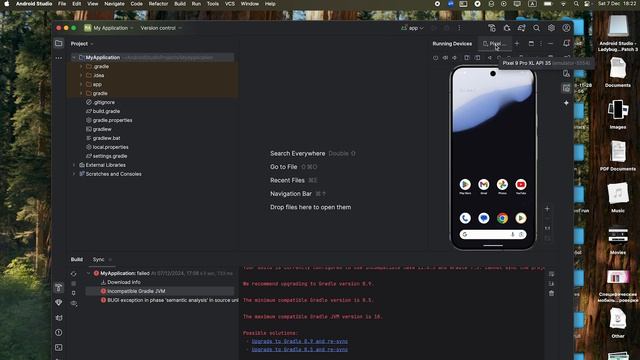Open the Notifications bell icon
Screen dimensions: 640x360
click(x=566, y=43)
